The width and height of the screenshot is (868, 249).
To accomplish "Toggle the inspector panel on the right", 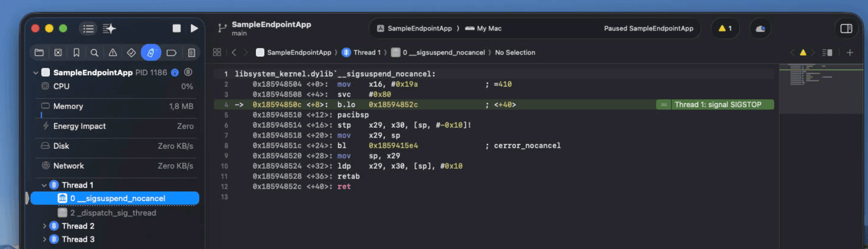I will (x=846, y=28).
